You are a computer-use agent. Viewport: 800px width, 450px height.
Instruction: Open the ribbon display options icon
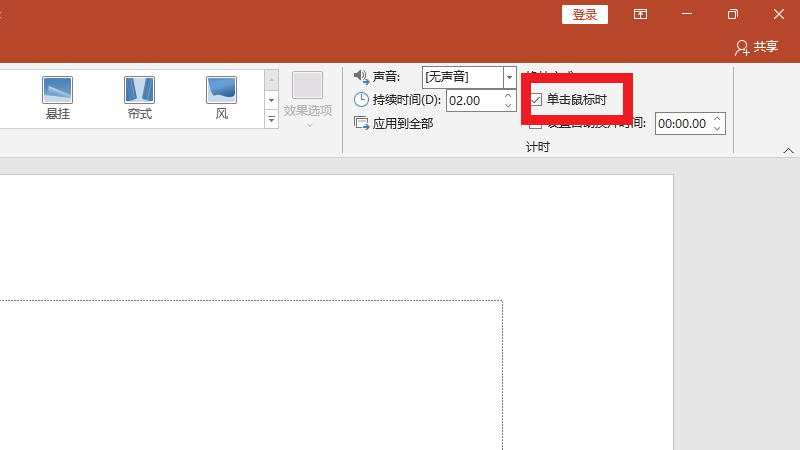(x=640, y=14)
